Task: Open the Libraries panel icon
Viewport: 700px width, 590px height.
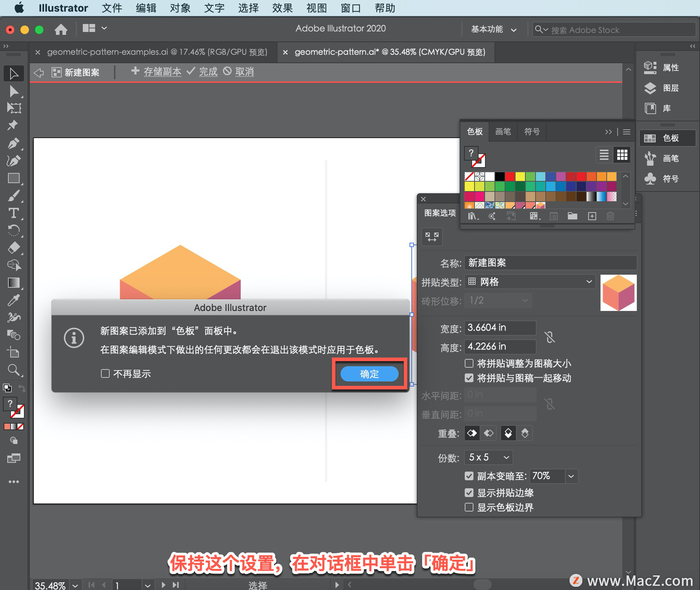Action: pos(650,108)
